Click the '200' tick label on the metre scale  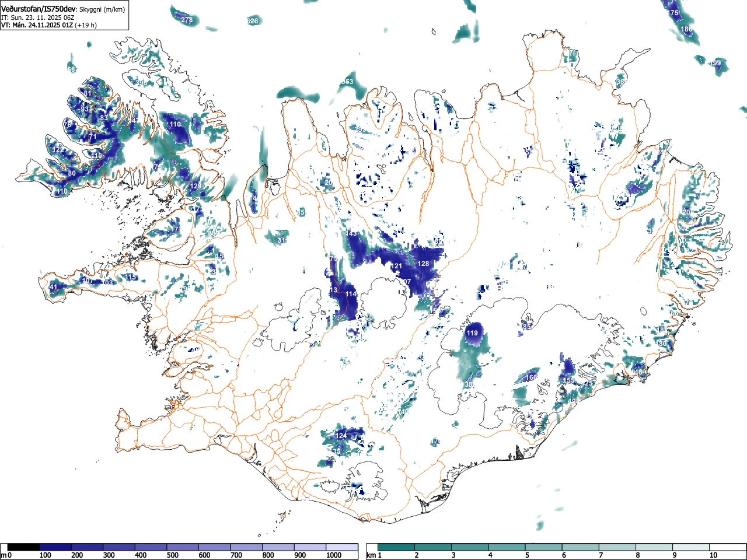point(76,555)
